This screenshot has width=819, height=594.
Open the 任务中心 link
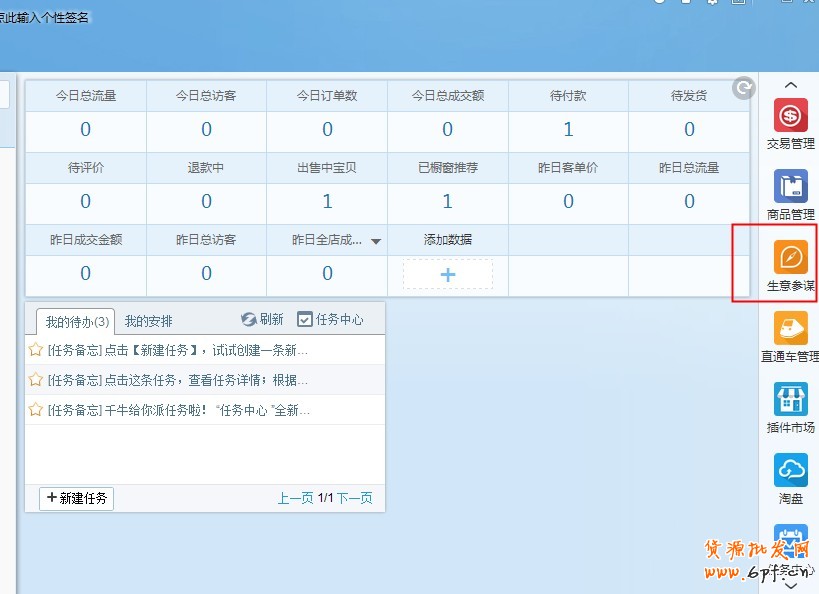pyautogui.click(x=330, y=320)
